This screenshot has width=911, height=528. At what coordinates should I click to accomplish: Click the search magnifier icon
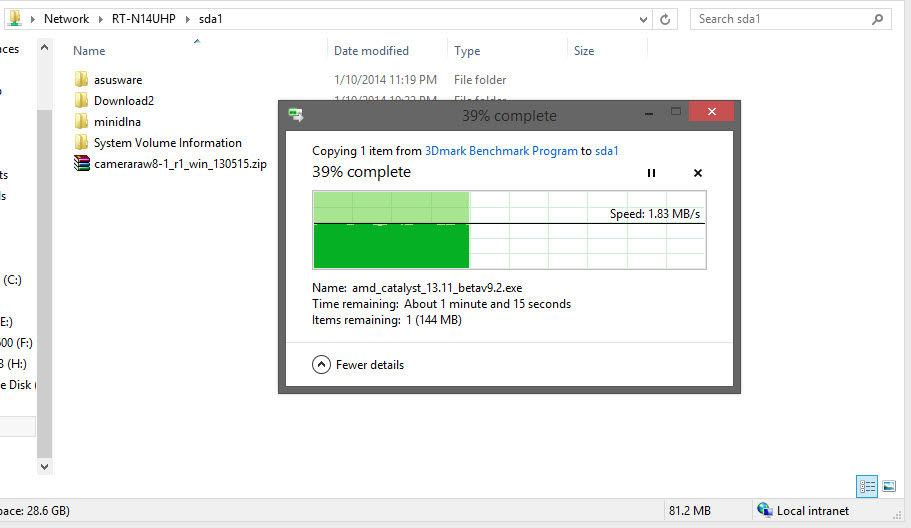[877, 19]
